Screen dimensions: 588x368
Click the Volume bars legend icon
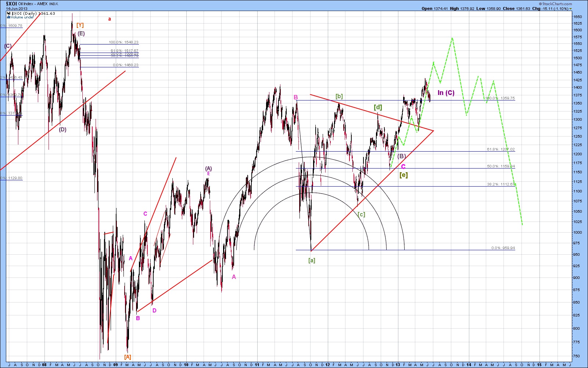8,17
